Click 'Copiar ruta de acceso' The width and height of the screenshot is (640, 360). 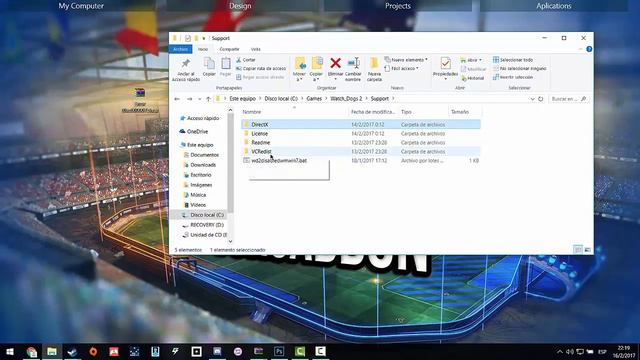[261, 69]
